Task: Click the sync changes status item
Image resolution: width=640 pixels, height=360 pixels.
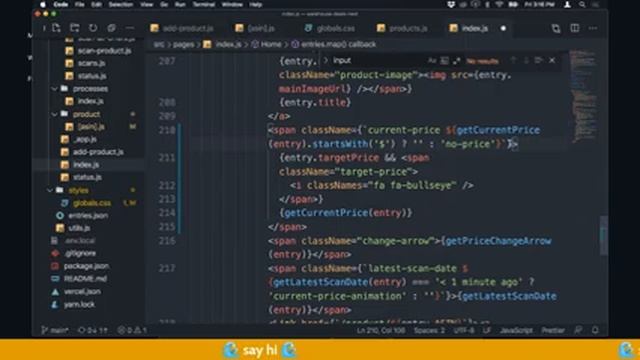Action: (x=93, y=330)
